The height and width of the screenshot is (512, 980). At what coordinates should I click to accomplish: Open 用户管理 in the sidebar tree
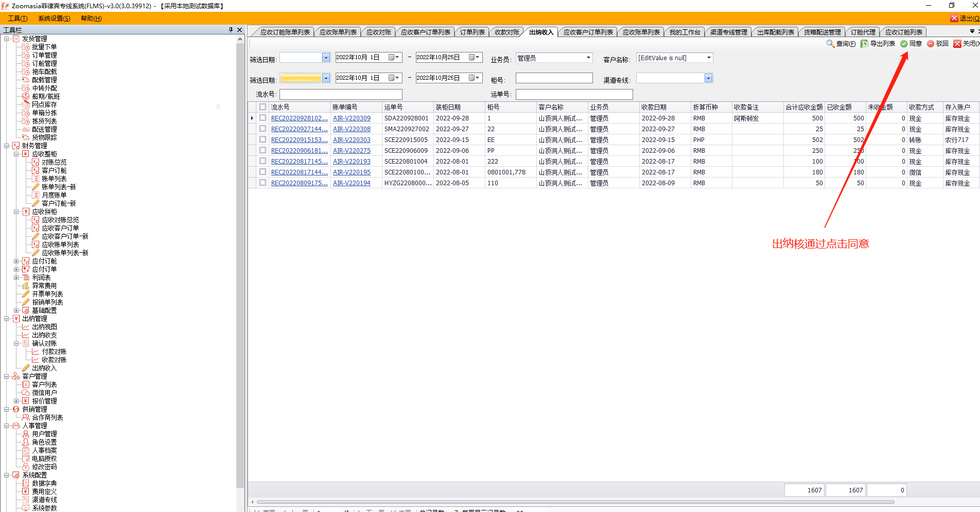point(44,434)
